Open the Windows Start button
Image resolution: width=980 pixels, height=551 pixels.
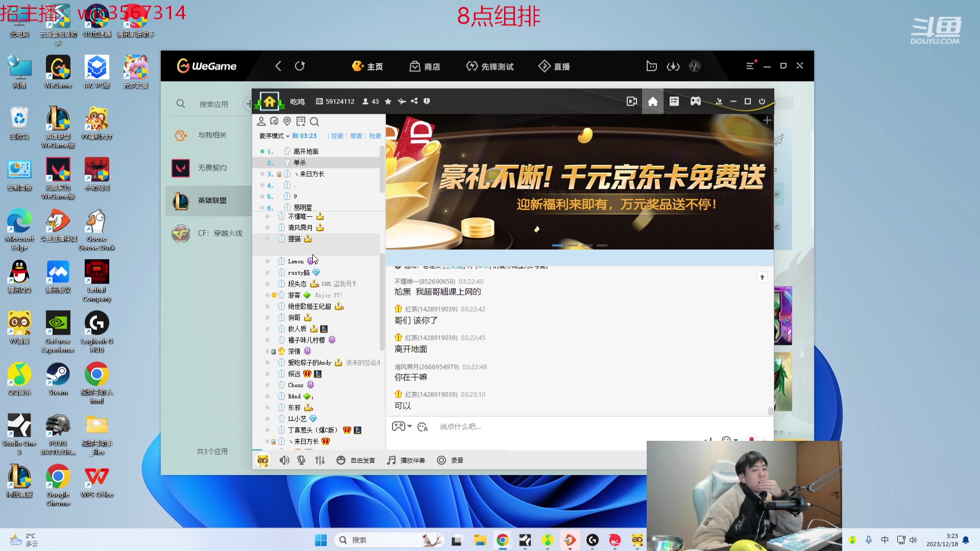point(321,540)
